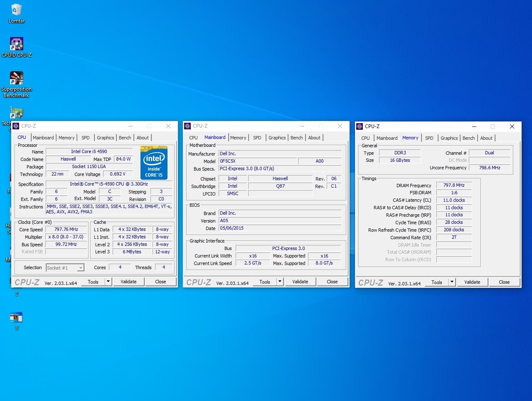
Task: Open the Graphics tab in the Memory window
Action: [449, 138]
